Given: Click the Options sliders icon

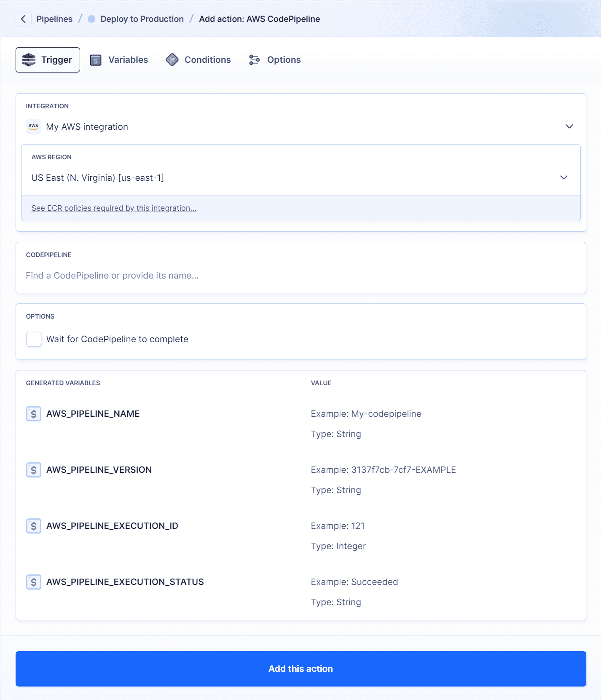Looking at the screenshot, I should [x=254, y=60].
